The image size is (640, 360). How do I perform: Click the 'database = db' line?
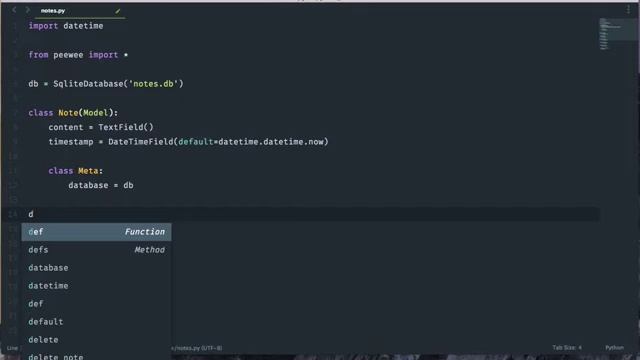pos(101,185)
